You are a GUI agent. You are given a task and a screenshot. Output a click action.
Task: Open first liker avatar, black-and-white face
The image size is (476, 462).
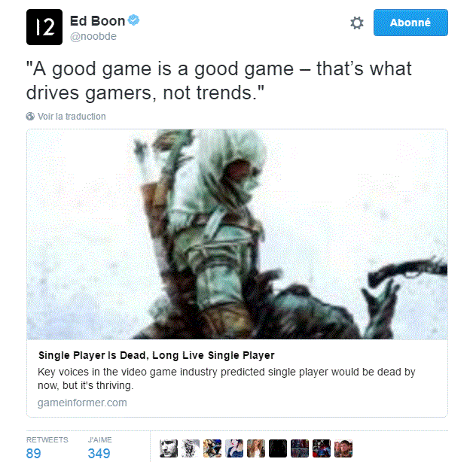[169, 448]
